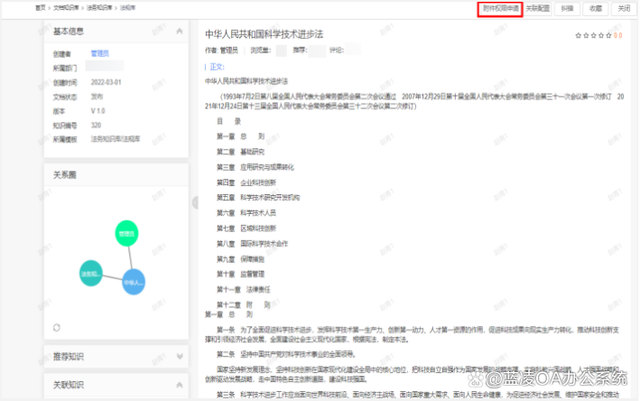Collapse the 关系图 panel

pyautogui.click(x=179, y=175)
